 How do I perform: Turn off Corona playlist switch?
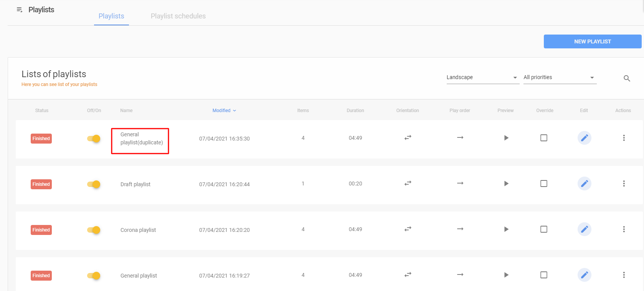click(94, 230)
